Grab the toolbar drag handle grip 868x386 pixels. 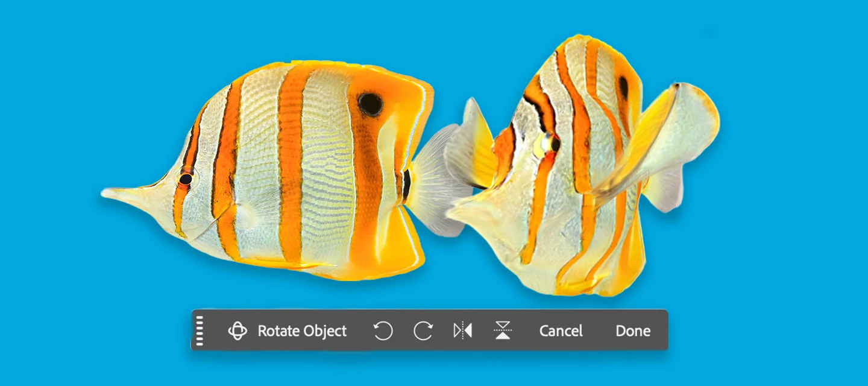(200, 331)
